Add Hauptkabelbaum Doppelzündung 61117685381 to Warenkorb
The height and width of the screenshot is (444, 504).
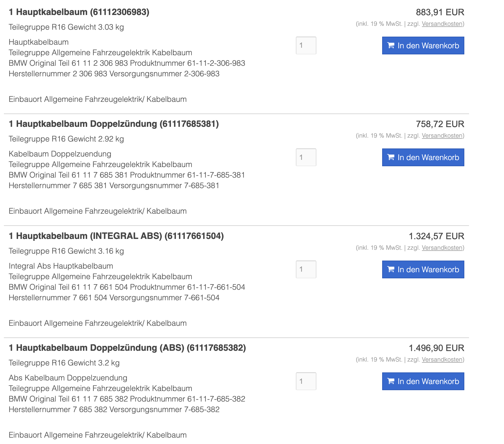[x=423, y=157]
